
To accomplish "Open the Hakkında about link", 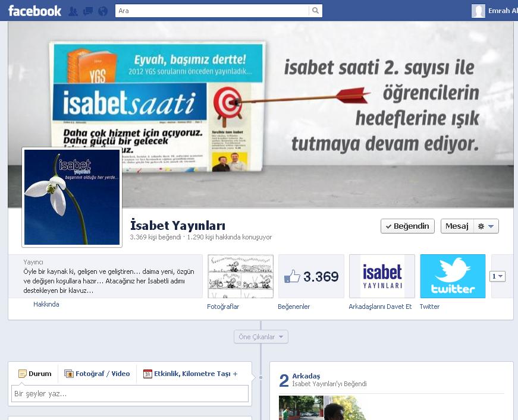I will [x=46, y=304].
